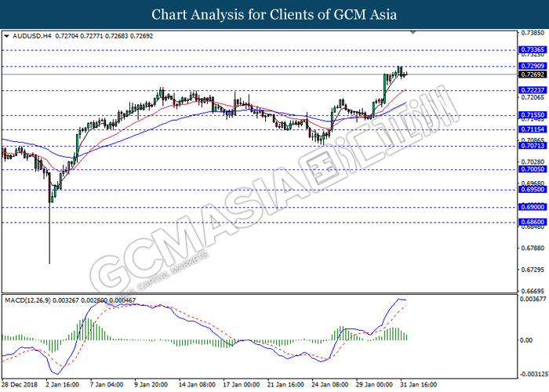
Task: Select the 0.73365 price level label
Action: point(533,49)
